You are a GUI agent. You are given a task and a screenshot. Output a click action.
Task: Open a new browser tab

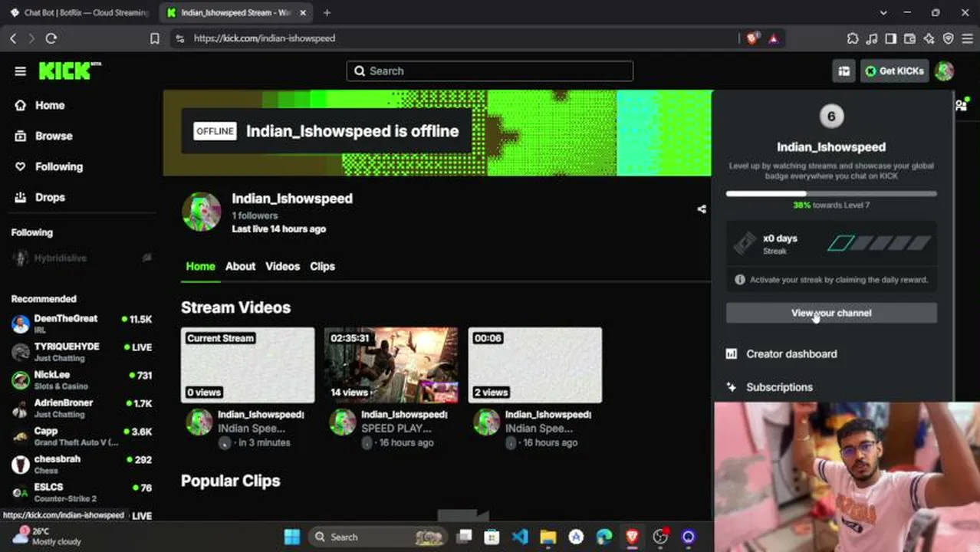[x=327, y=12]
